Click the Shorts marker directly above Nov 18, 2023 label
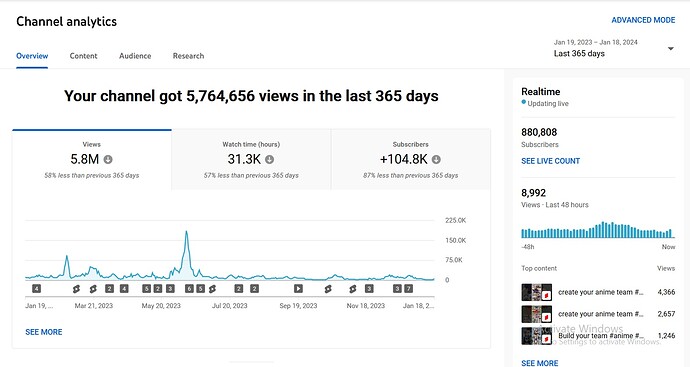Screen dimensions: 690x367 click(x=352, y=289)
